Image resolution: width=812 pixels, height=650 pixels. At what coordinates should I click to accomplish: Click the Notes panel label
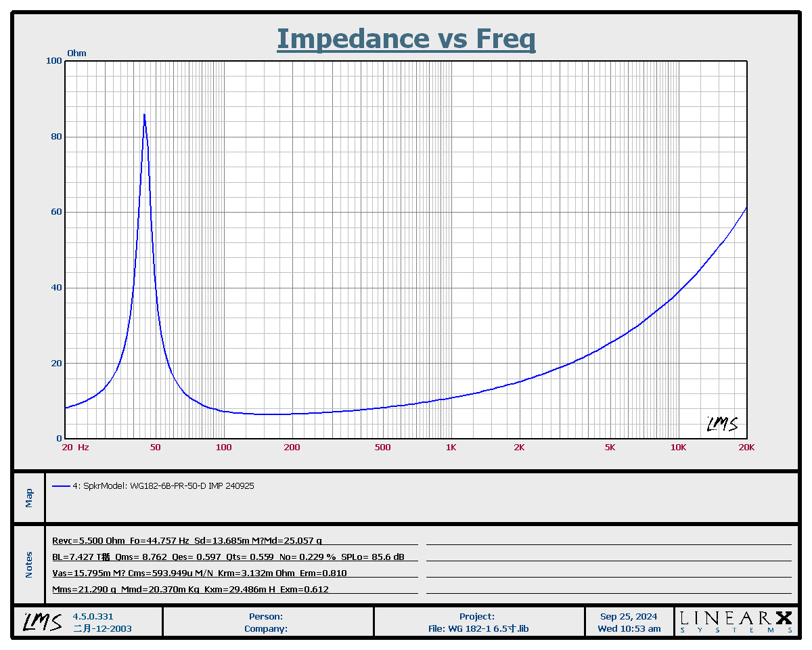pyautogui.click(x=28, y=565)
